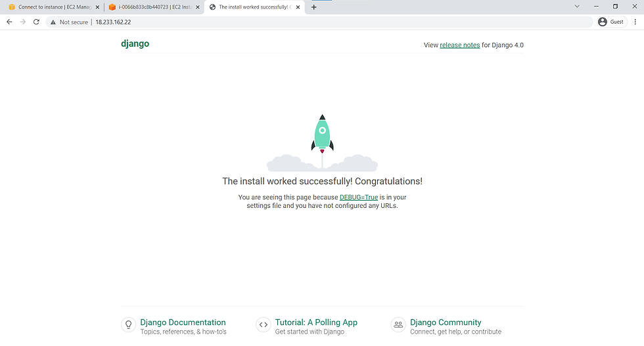This screenshot has height=346, width=644.
Task: Click the browser forward arrow
Action: click(x=22, y=22)
